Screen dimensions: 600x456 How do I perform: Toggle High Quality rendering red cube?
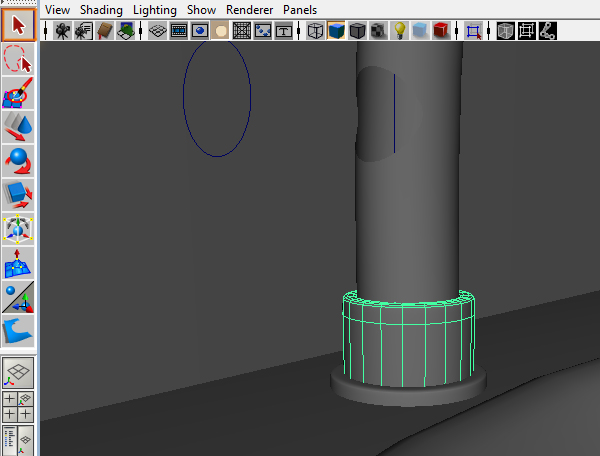[x=441, y=31]
